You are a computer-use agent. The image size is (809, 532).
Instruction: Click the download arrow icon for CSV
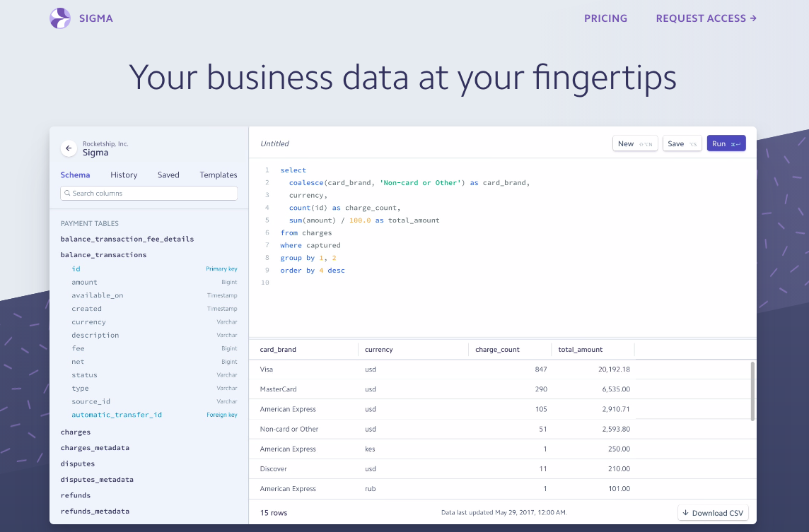pyautogui.click(x=685, y=513)
